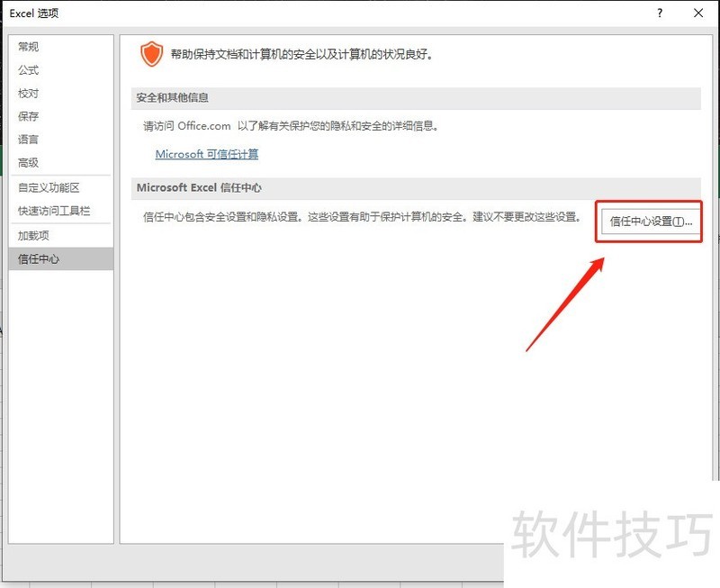Open the 加载项 page

(x=34, y=235)
